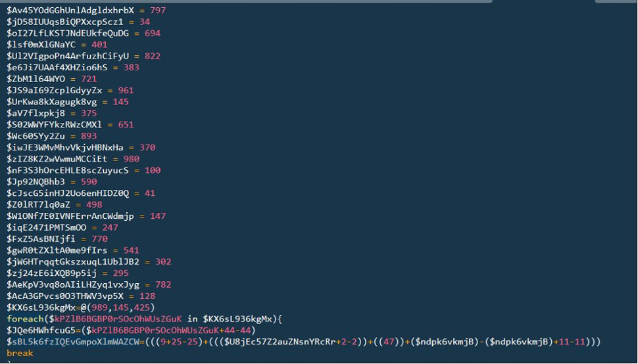Select the value 498
This screenshot has width=638, height=364.
[94, 204]
